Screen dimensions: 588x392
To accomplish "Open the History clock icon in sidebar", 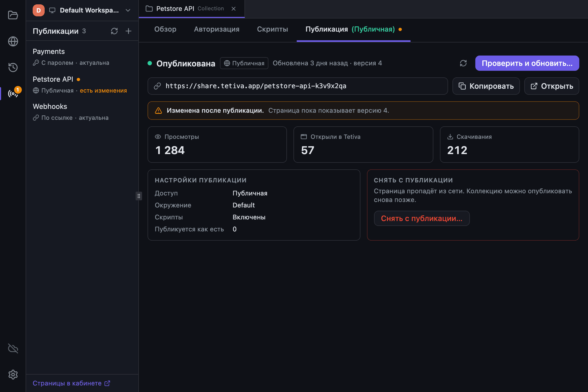I will pos(13,67).
